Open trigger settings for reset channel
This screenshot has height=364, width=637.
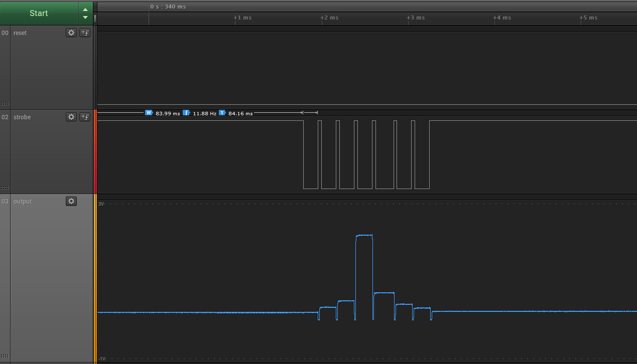pyautogui.click(x=85, y=33)
